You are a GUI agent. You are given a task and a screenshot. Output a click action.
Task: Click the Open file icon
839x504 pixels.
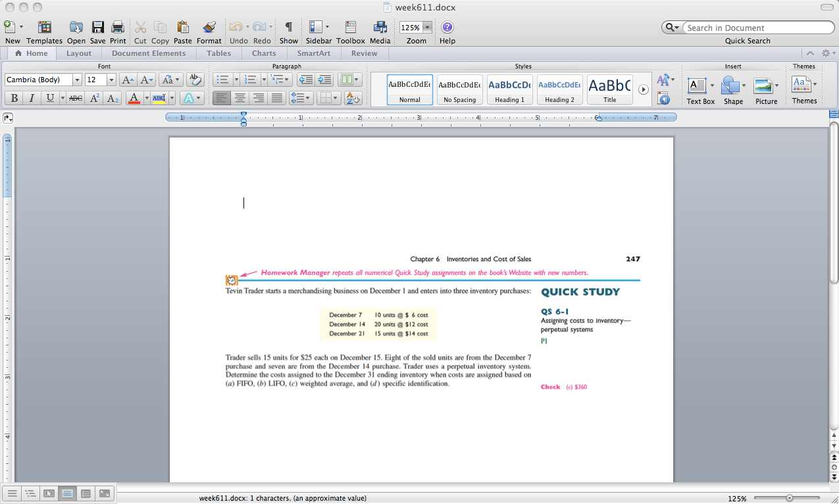pos(76,27)
